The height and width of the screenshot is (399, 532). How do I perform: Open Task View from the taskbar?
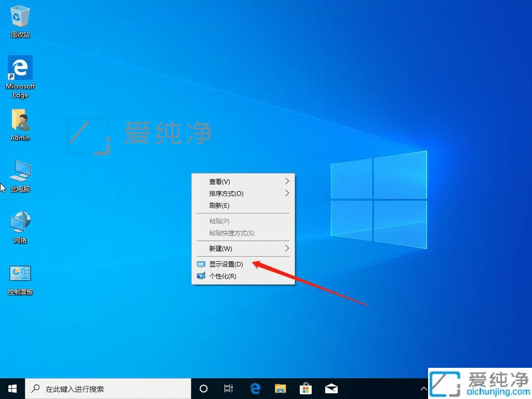pyautogui.click(x=229, y=388)
